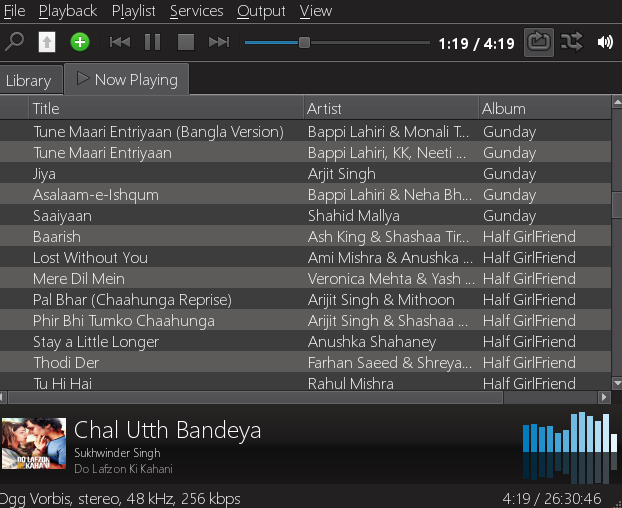
Task: Open the Playback menu
Action: tap(68, 11)
